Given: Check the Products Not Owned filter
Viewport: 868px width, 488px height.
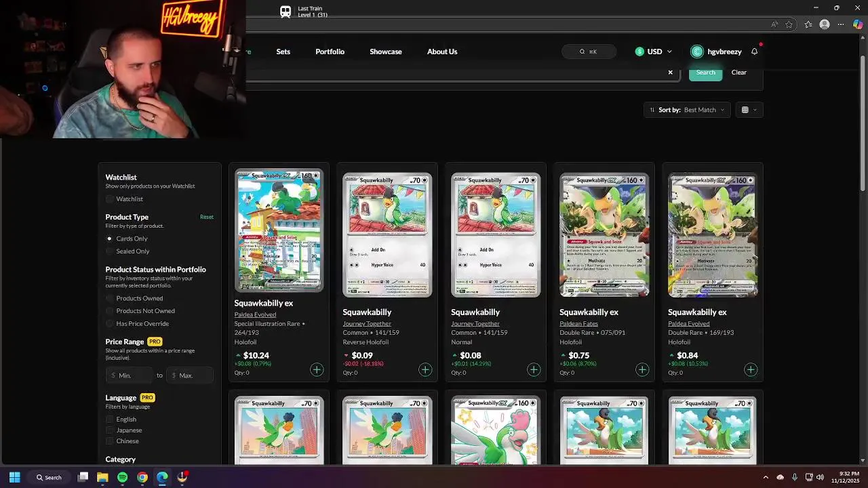Looking at the screenshot, I should click(x=110, y=311).
